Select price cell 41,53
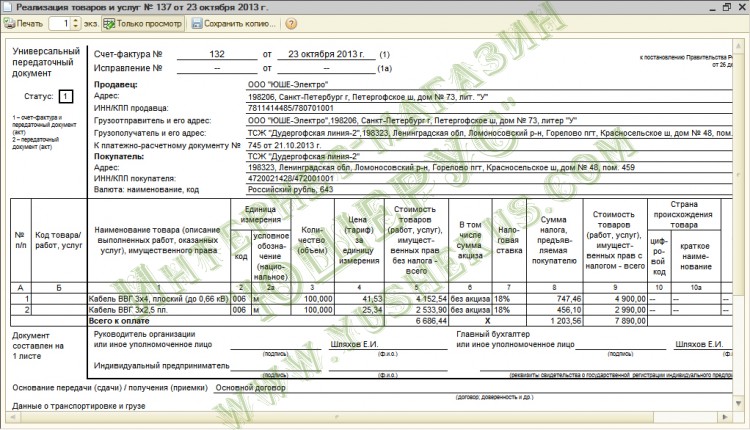The width and height of the screenshot is (750, 430). pos(359,299)
